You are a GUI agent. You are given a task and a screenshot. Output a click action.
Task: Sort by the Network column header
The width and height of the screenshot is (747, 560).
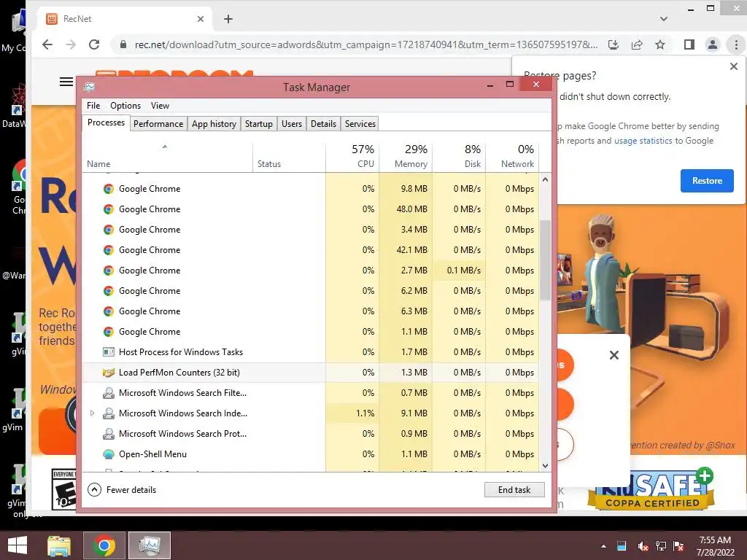(513, 157)
